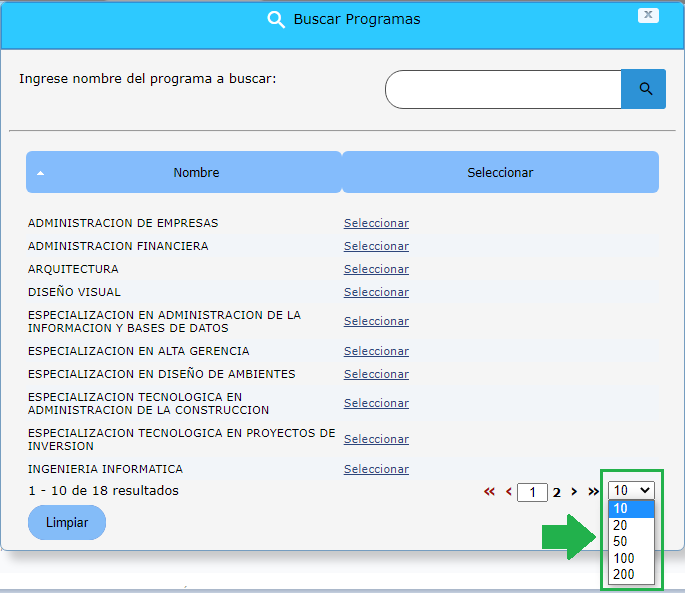Viewport: 685px width, 594px height.
Task: Select the INGENIERIA INFORMATICA program
Action: [x=376, y=469]
